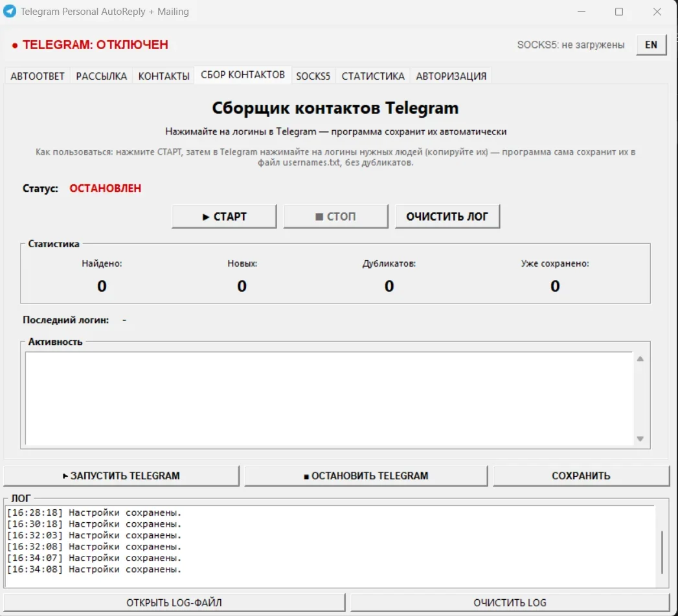Minimize the application window
Image resolution: width=678 pixels, height=616 pixels.
[x=582, y=12]
